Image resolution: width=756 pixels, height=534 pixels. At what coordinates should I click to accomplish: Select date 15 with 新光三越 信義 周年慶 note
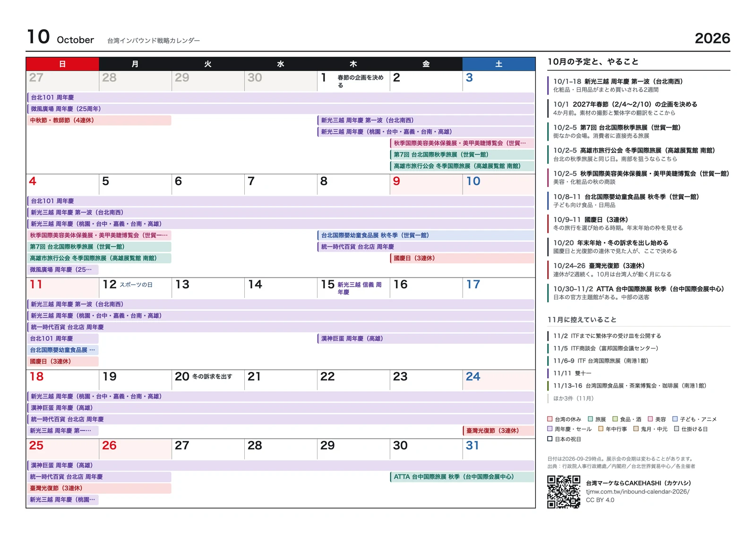coord(353,288)
